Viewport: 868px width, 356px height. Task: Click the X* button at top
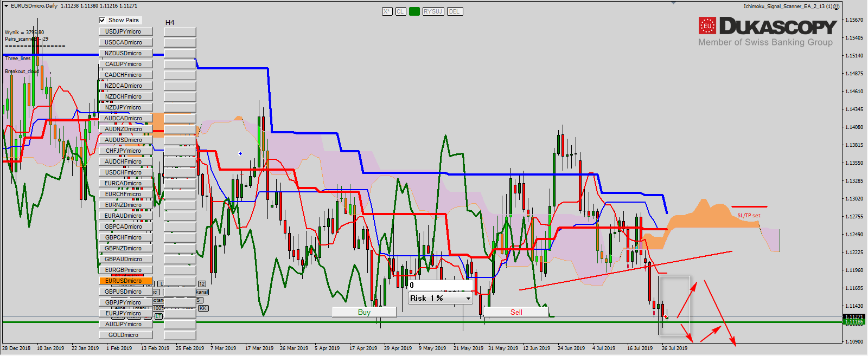pos(387,11)
